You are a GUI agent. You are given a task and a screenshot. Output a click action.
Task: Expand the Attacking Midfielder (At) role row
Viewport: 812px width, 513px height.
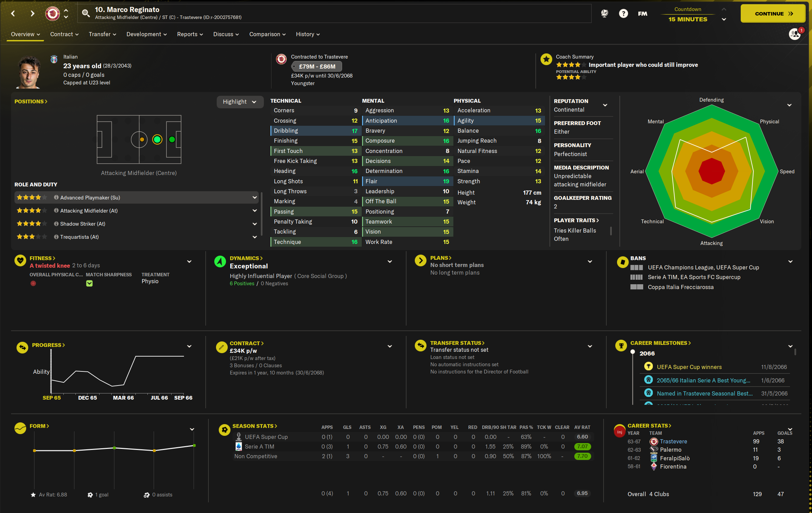[255, 211]
